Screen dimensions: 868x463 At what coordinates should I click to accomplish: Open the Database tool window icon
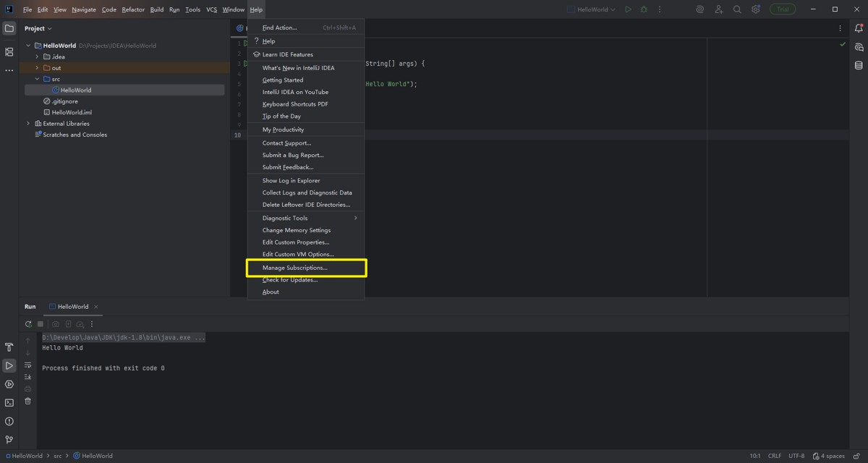pos(859,65)
